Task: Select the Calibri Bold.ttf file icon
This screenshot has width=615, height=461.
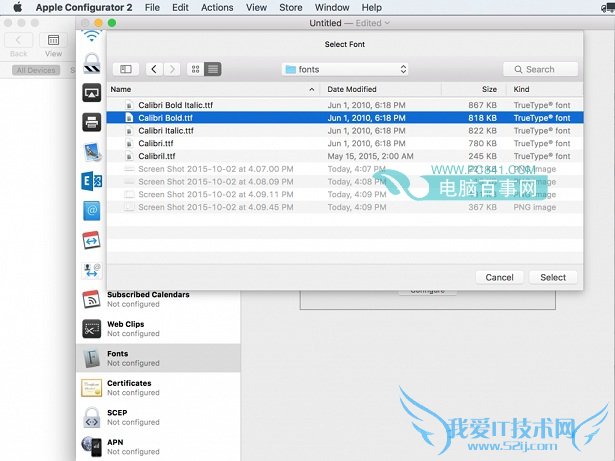Action: 129,118
